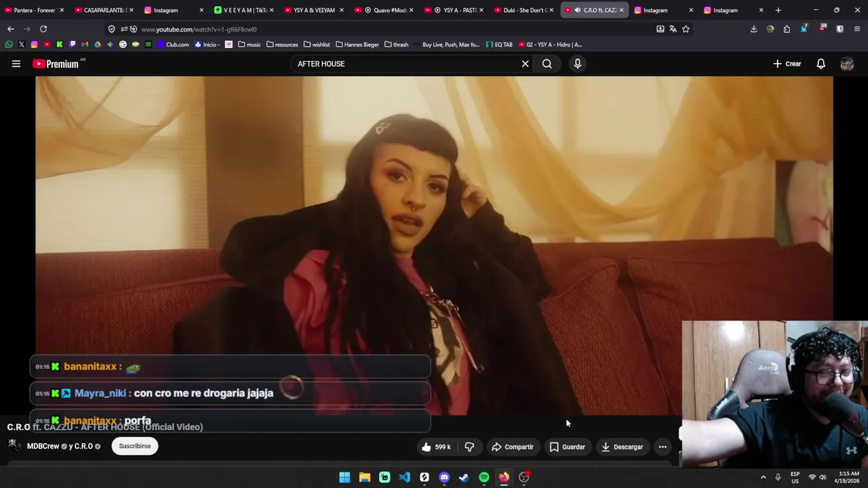868x488 pixels.
Task: Open Google Drive bookmark icon
Action: [x=97, y=45]
